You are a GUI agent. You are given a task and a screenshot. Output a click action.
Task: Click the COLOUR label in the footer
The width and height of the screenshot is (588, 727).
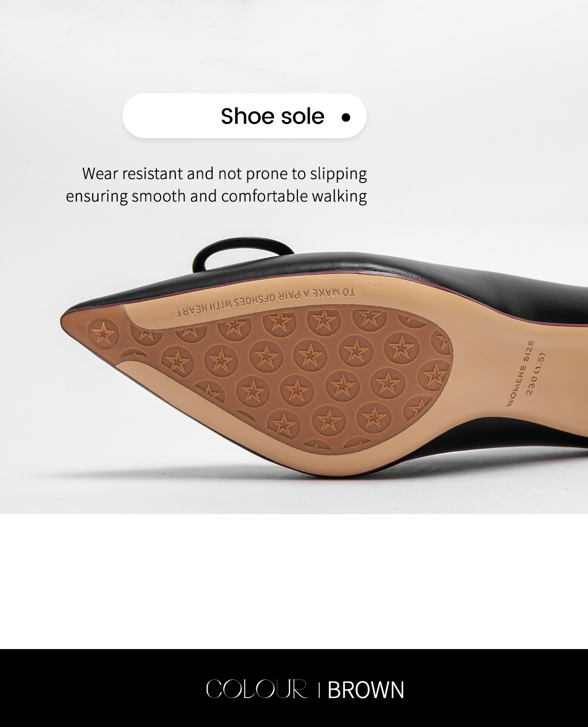pos(257,689)
